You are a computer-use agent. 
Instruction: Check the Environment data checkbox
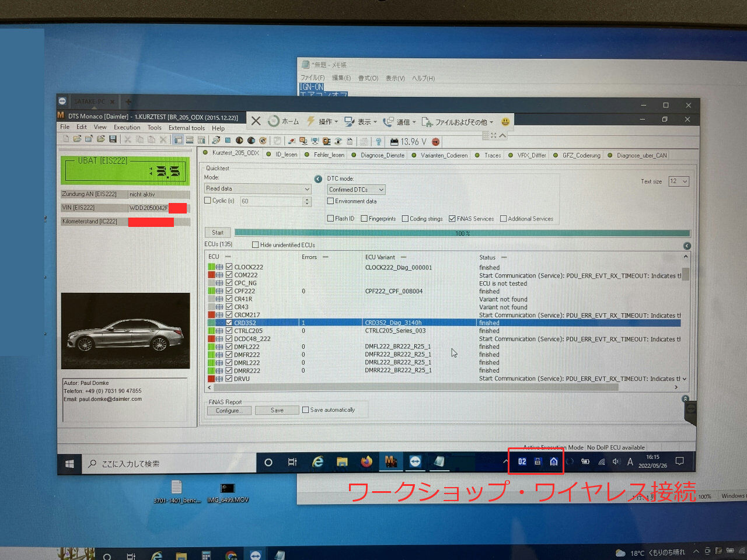coord(331,201)
